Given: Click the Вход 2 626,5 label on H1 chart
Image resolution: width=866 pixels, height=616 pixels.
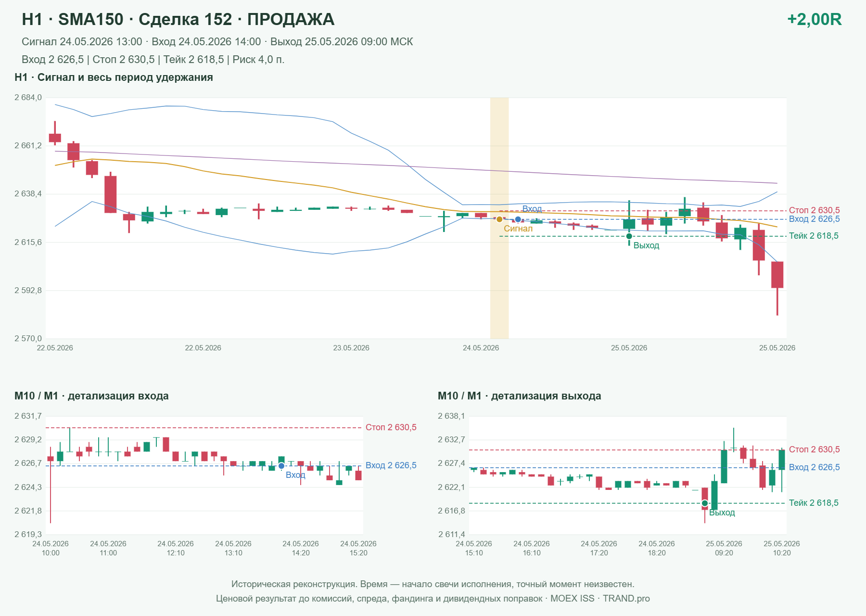Looking at the screenshot, I should pos(814,219).
